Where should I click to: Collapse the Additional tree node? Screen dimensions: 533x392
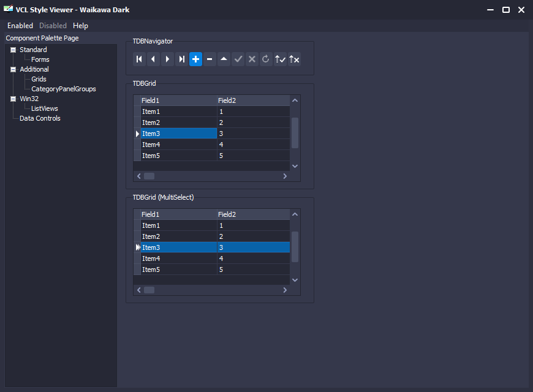(13, 70)
